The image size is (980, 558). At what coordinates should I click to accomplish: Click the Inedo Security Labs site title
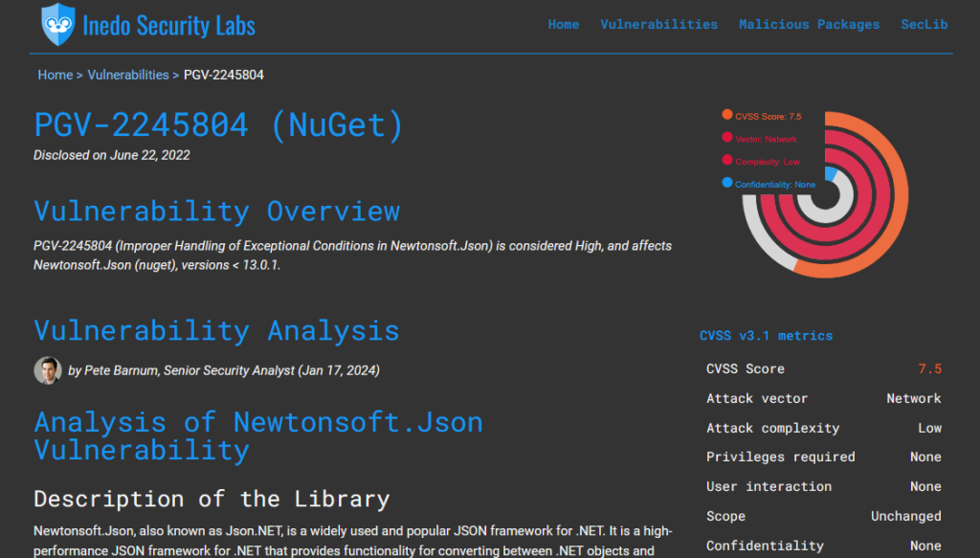[168, 25]
